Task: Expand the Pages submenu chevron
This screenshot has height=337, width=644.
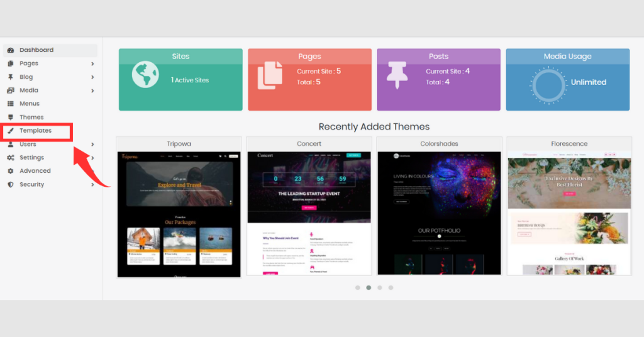Action: (92, 64)
